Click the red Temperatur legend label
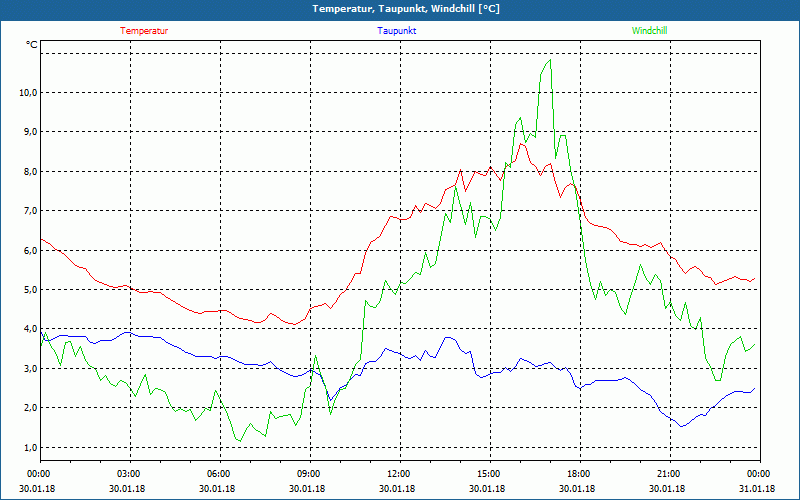This screenshot has width=800, height=500. (x=144, y=31)
